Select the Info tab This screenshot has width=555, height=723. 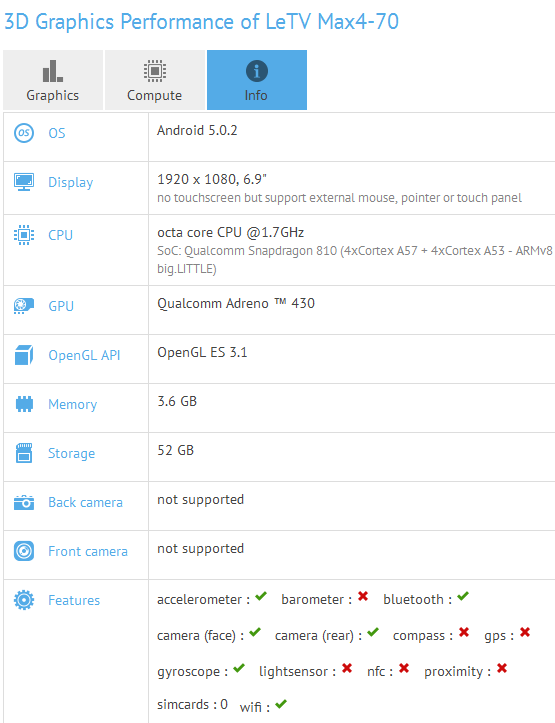click(x=257, y=80)
